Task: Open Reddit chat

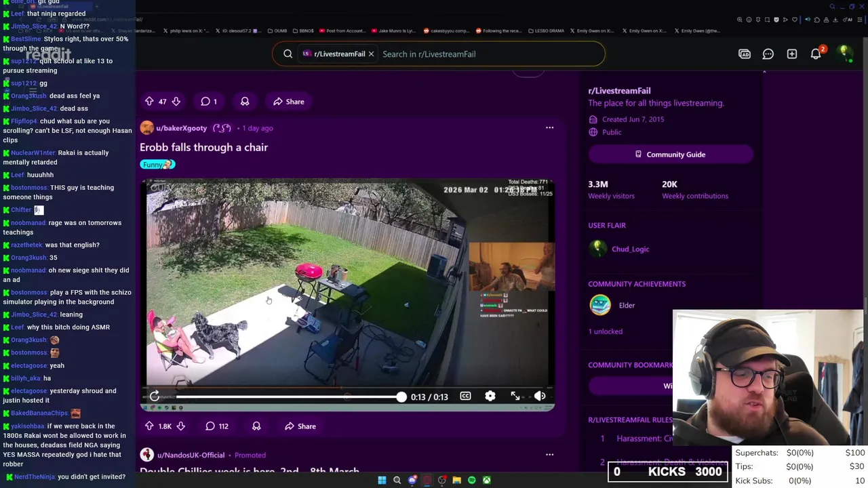Action: coord(768,54)
